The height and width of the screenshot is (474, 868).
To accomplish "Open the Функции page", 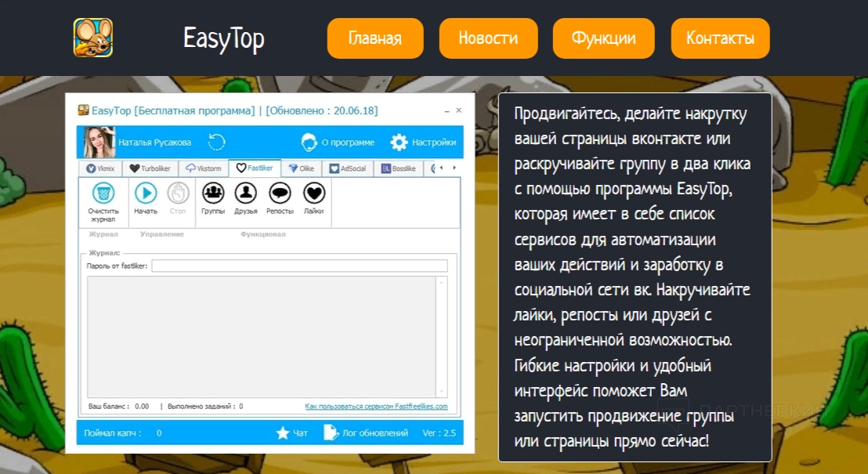I will click(x=603, y=38).
